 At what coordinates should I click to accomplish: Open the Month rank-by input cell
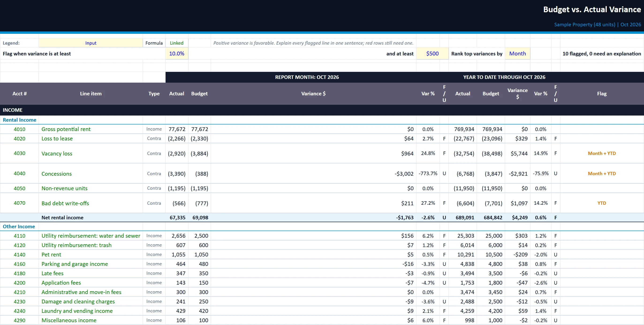click(x=517, y=54)
